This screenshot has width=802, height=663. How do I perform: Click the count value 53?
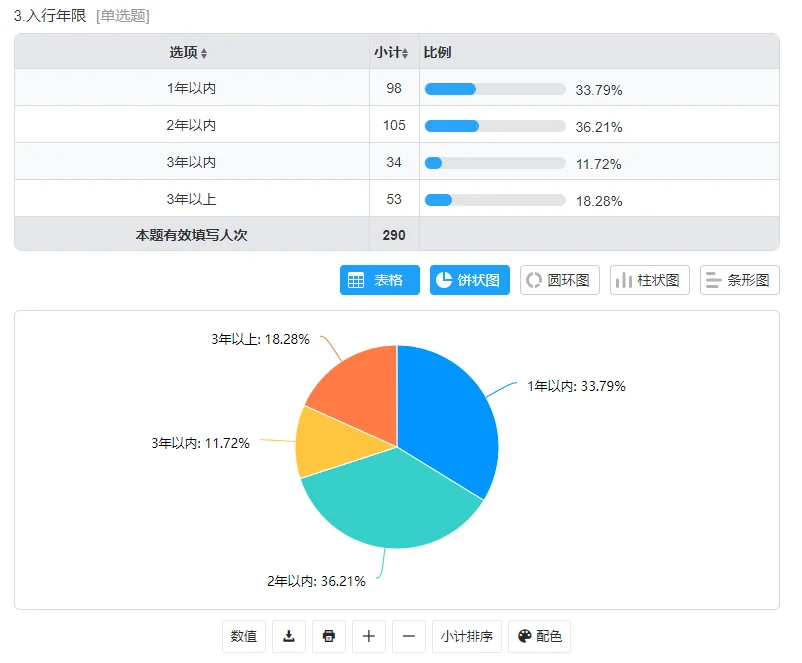tap(394, 199)
